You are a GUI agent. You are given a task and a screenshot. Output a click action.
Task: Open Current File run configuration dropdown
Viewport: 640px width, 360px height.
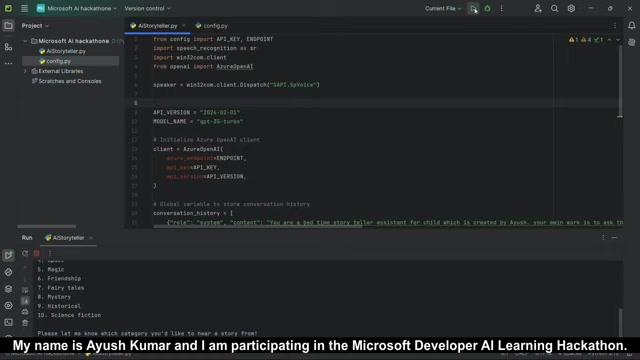tap(443, 8)
